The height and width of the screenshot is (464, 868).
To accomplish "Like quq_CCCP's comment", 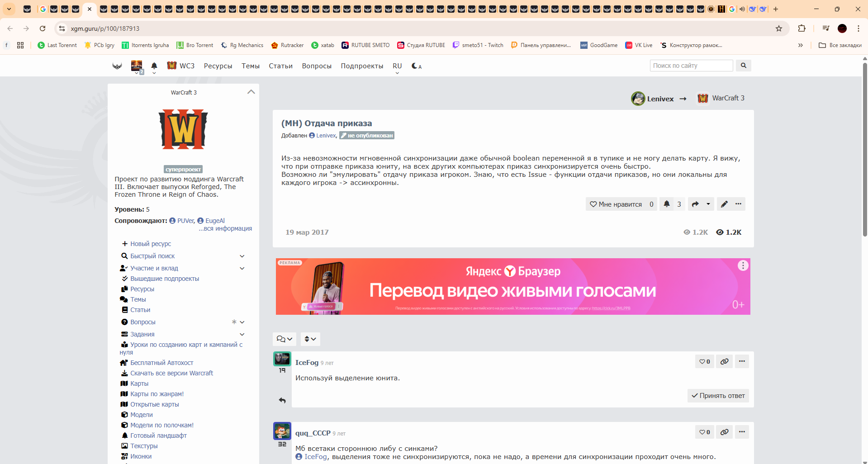I will (x=704, y=432).
